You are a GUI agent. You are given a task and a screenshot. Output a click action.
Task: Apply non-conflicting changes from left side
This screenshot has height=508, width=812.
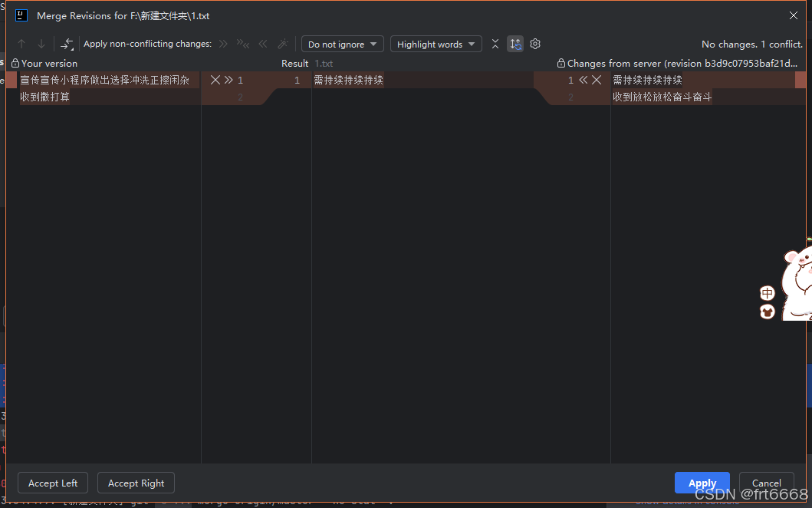(223, 44)
